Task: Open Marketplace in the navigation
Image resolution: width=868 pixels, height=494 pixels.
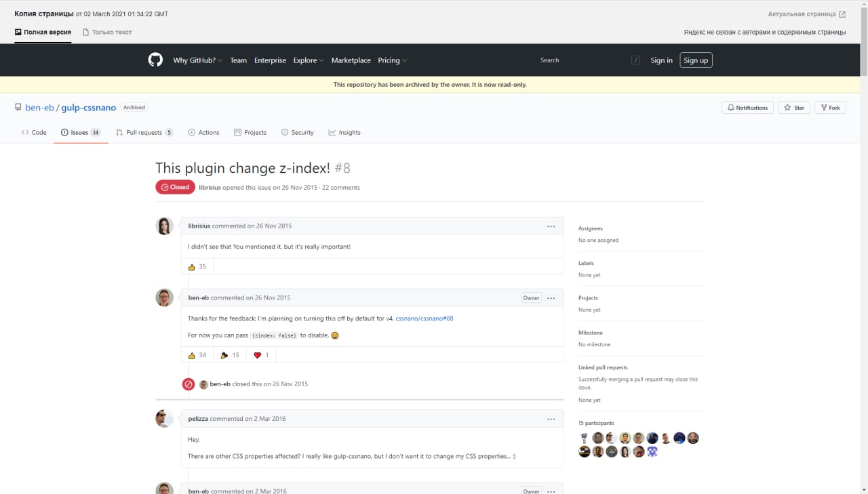Action: [351, 60]
